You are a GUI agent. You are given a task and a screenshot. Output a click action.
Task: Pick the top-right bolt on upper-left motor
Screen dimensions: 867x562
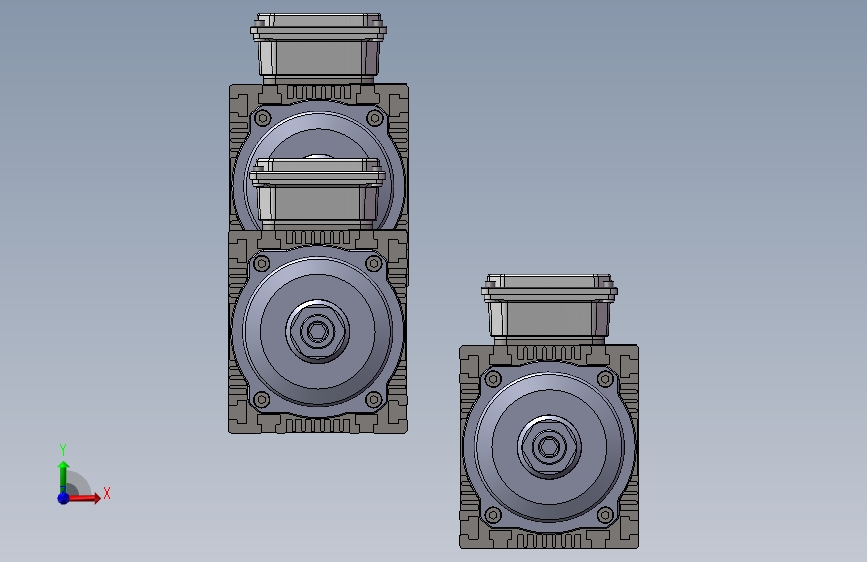coord(375,118)
